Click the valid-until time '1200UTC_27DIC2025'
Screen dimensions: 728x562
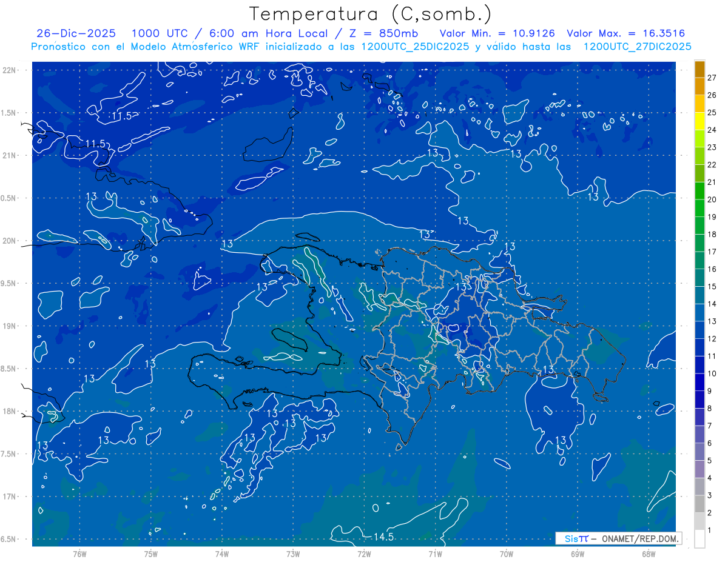click(637, 47)
